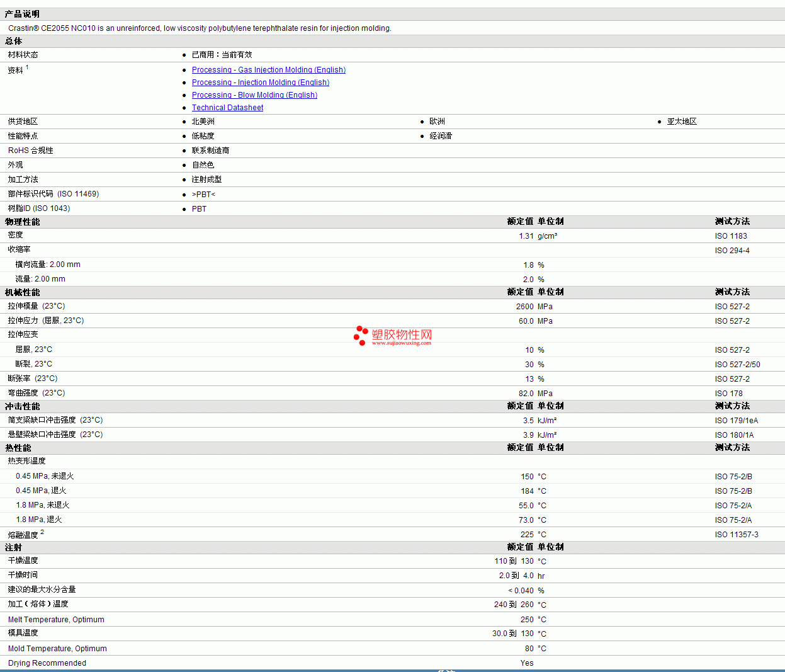This screenshot has width=785, height=672.
Task: Click the 1.8 MPa, 退火 label
Action: 38,520
